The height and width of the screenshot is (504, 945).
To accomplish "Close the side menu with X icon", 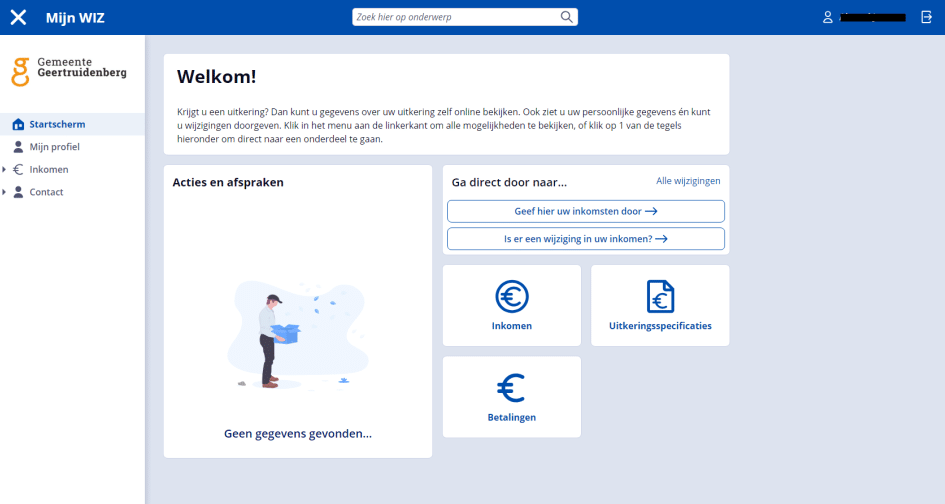I will [x=18, y=17].
